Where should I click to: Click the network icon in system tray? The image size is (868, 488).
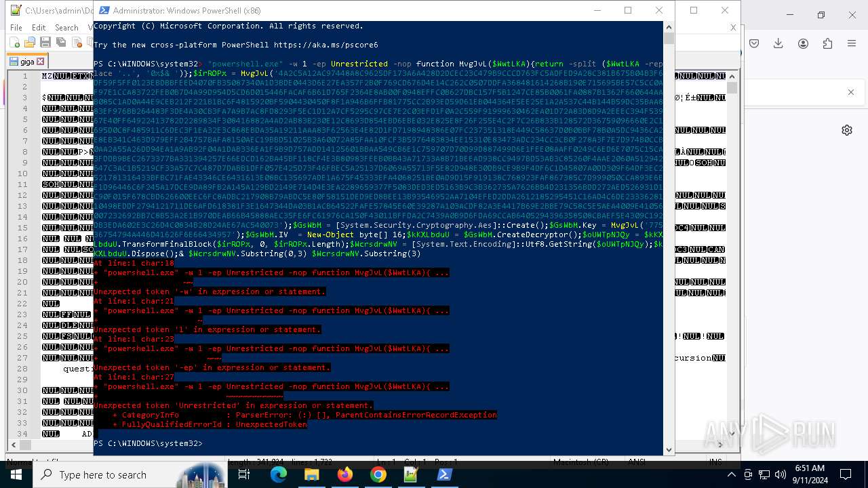[764, 474]
